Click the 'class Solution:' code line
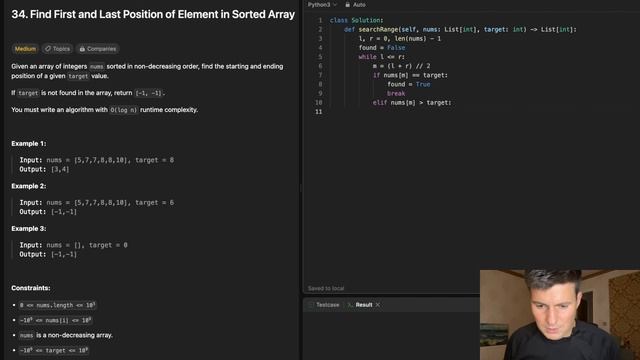640x360 pixels. tap(357, 20)
